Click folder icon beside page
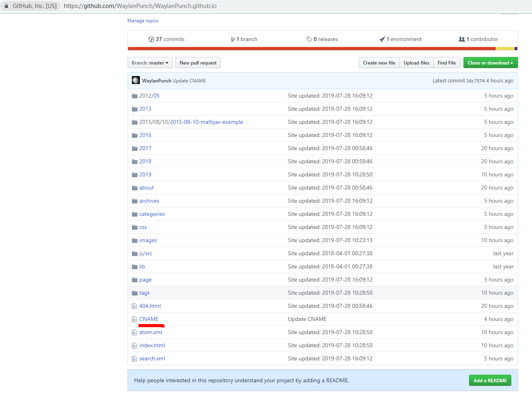 pyautogui.click(x=135, y=280)
